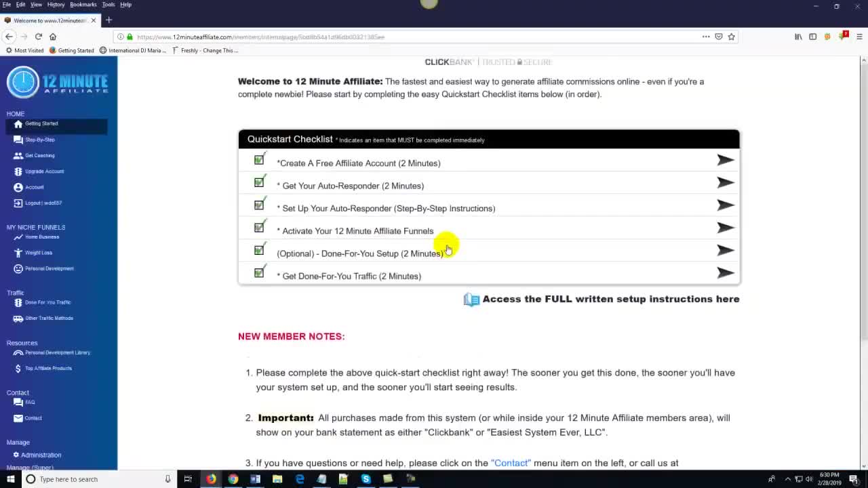868x488 pixels.
Task: Save page to Pocket
Action: point(719,37)
